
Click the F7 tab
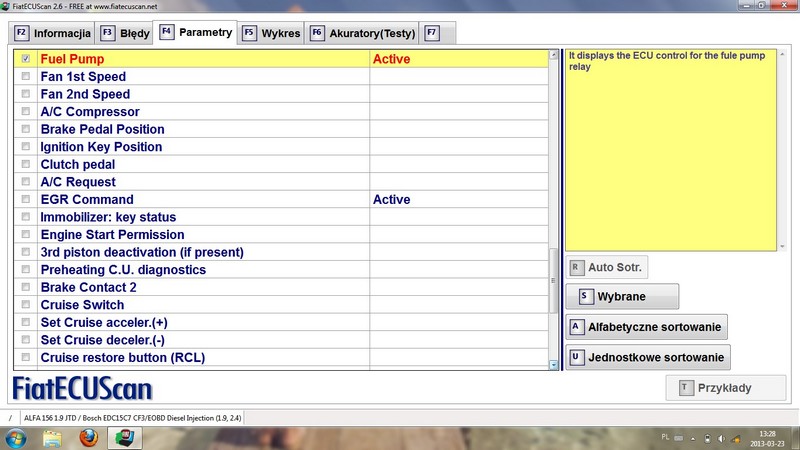point(437,33)
